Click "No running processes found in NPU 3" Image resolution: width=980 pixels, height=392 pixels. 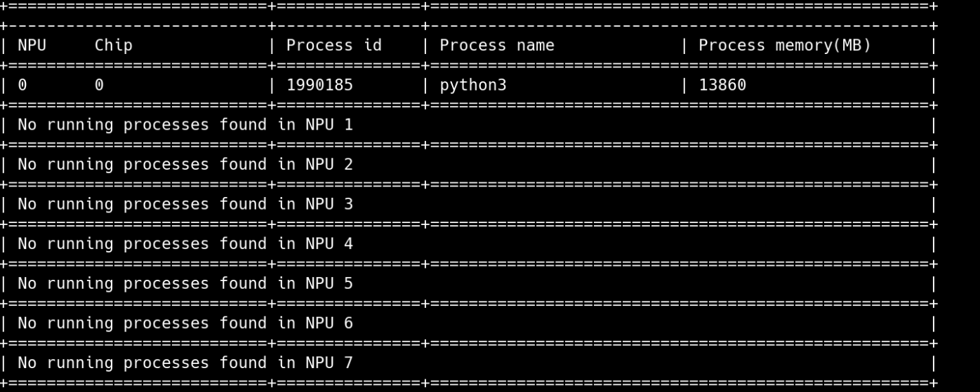[185, 205]
